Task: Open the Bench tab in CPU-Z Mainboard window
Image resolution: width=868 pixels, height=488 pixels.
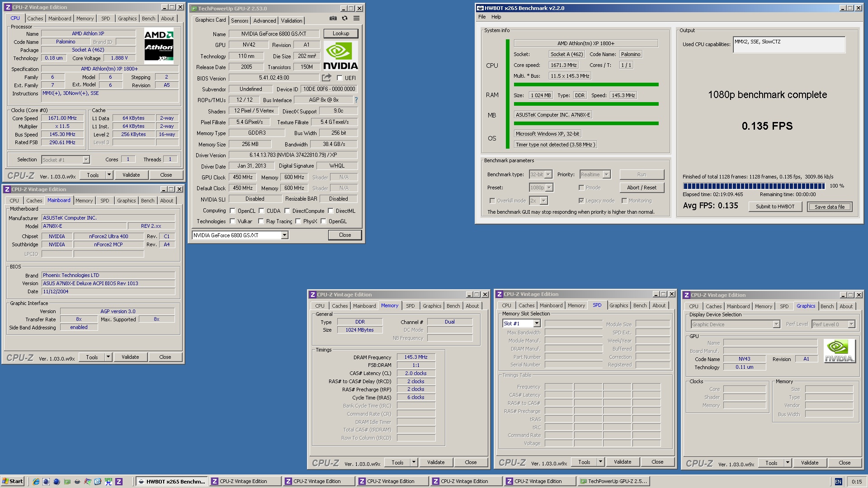Action: [x=147, y=201]
